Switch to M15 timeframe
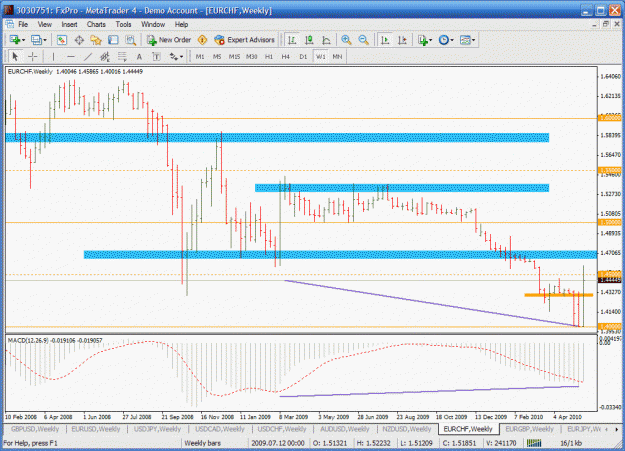Image resolution: width=625 pixels, height=451 pixels. pos(234,57)
